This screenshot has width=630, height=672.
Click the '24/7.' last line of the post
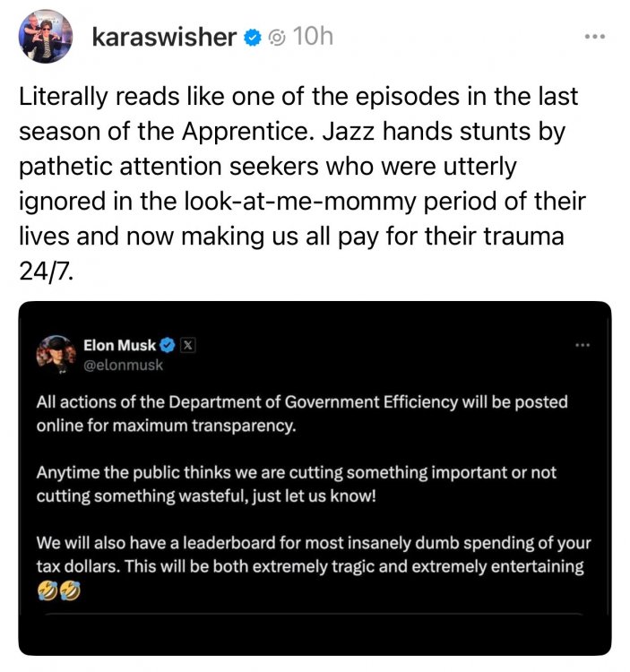point(47,271)
